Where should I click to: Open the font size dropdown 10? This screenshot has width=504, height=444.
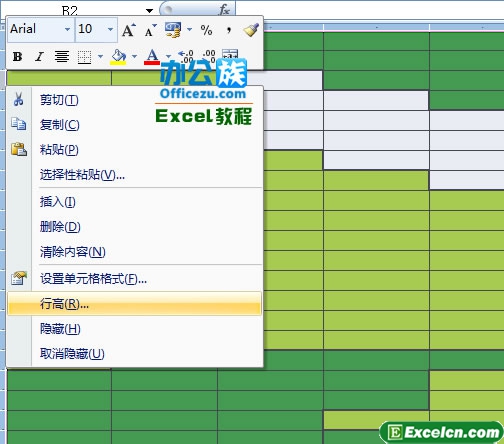click(110, 29)
